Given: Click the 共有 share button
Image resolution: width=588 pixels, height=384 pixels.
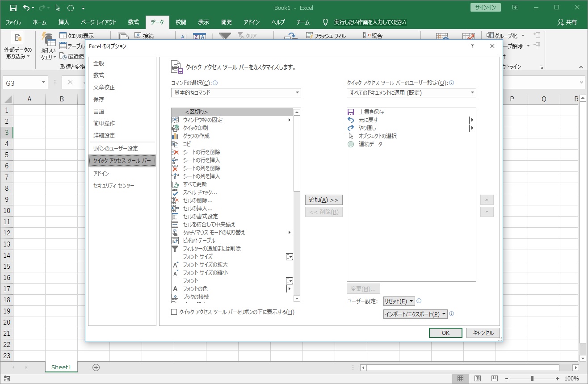Looking at the screenshot, I should click(x=567, y=22).
